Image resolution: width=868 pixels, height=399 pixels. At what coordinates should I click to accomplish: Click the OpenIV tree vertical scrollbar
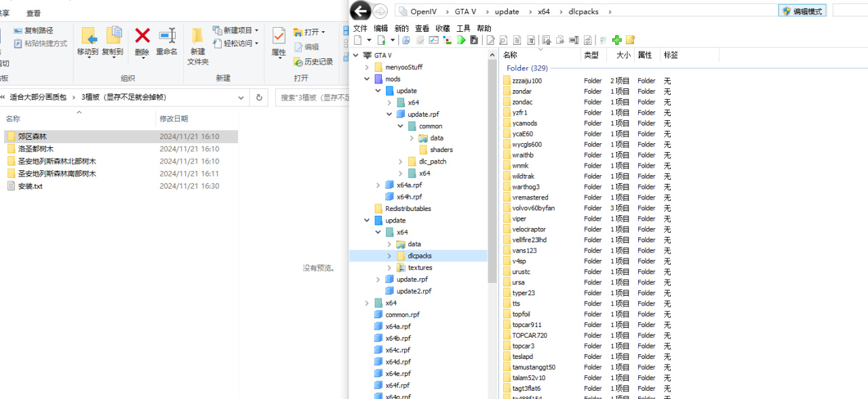tap(492, 170)
